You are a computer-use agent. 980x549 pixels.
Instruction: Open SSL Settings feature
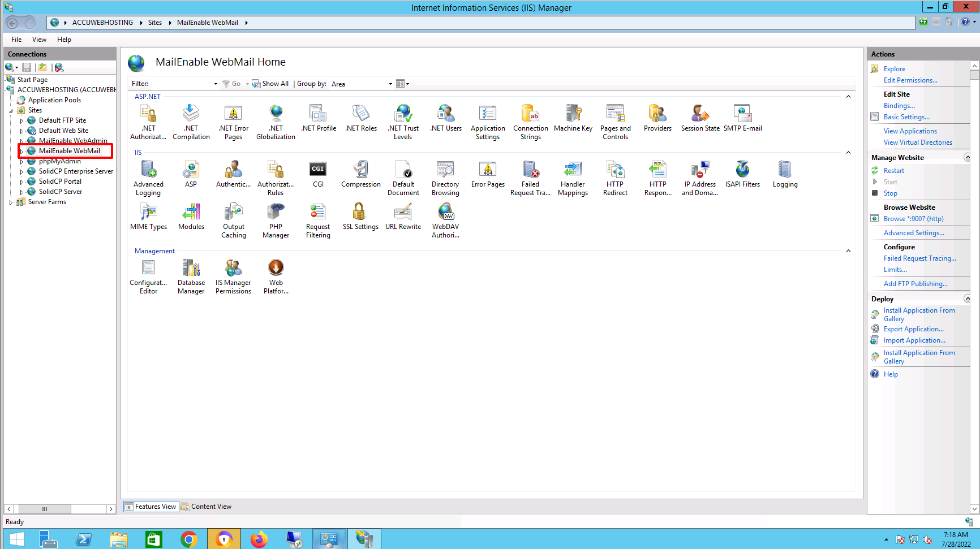pyautogui.click(x=360, y=217)
